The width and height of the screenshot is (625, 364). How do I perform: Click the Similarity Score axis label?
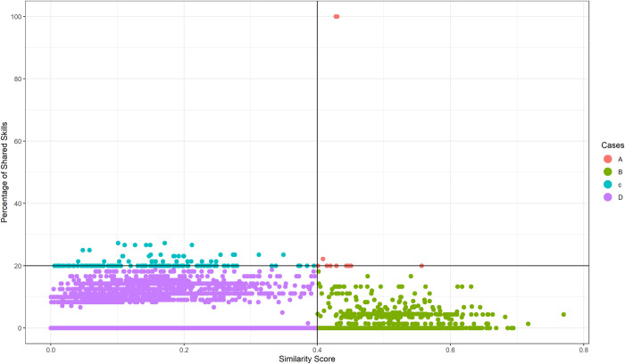click(x=307, y=359)
